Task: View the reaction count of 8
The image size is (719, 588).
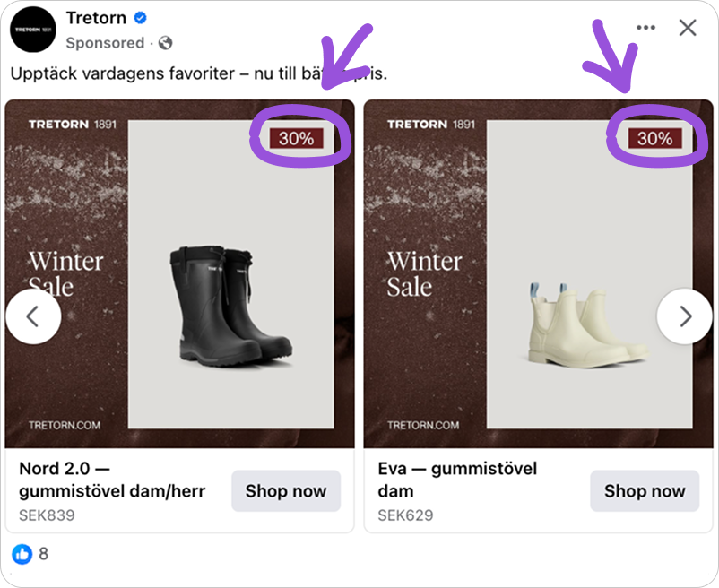Action: pos(43,554)
